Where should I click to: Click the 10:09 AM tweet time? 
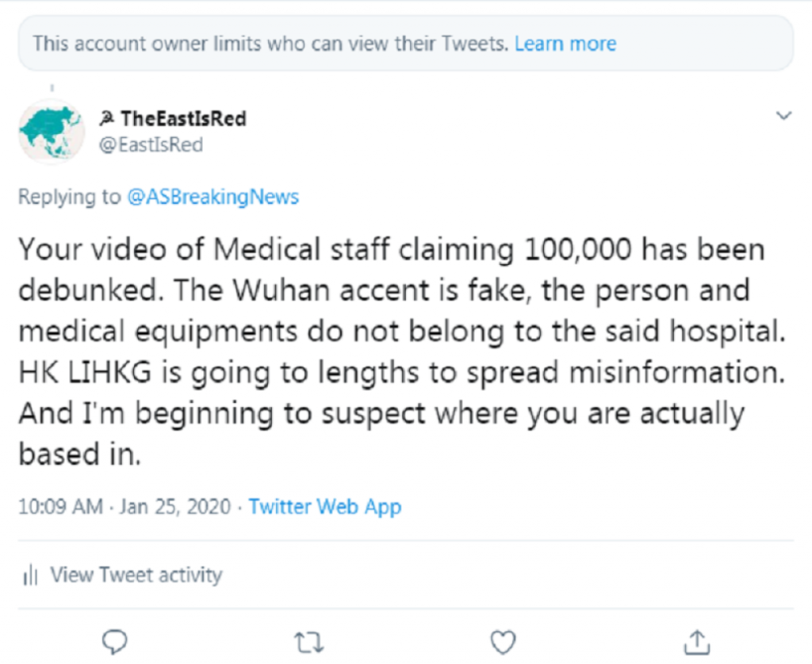[x=60, y=506]
